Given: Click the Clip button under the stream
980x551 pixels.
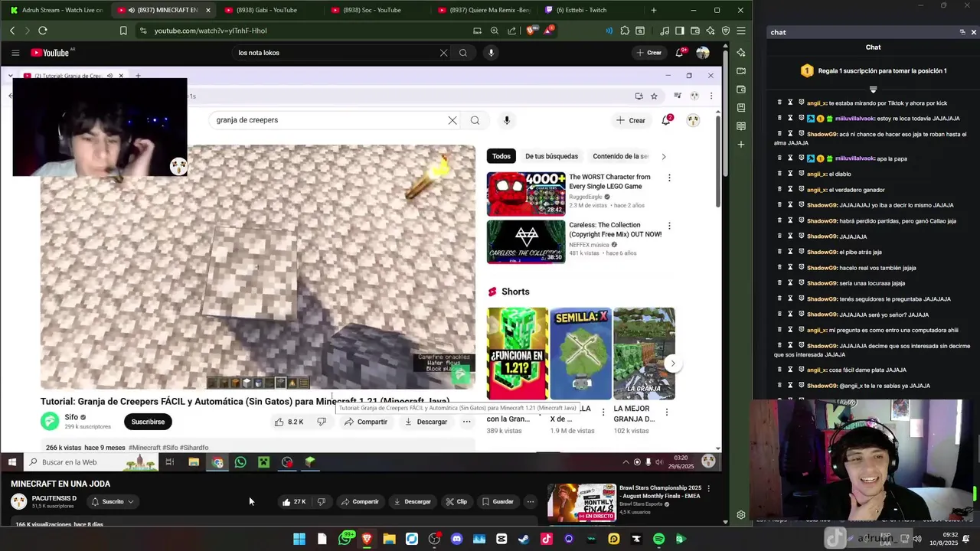Looking at the screenshot, I should point(456,502).
